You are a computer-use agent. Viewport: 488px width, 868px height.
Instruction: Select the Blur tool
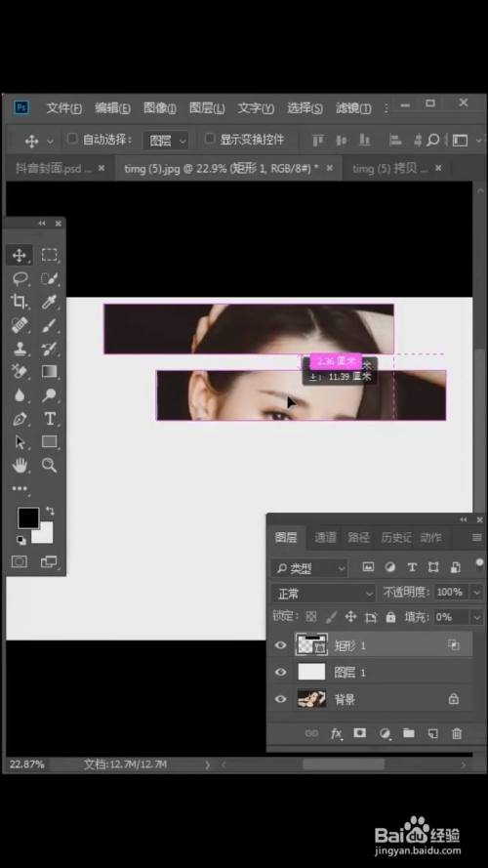[20, 394]
